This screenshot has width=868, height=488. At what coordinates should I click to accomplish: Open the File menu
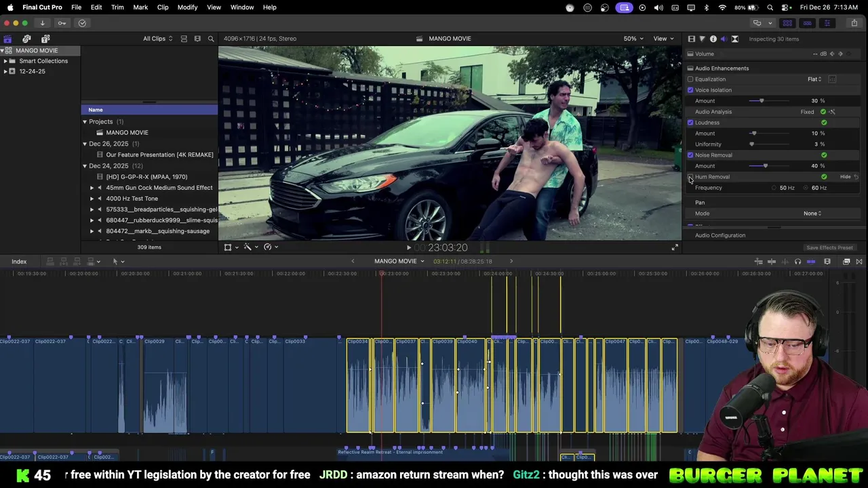click(77, 7)
